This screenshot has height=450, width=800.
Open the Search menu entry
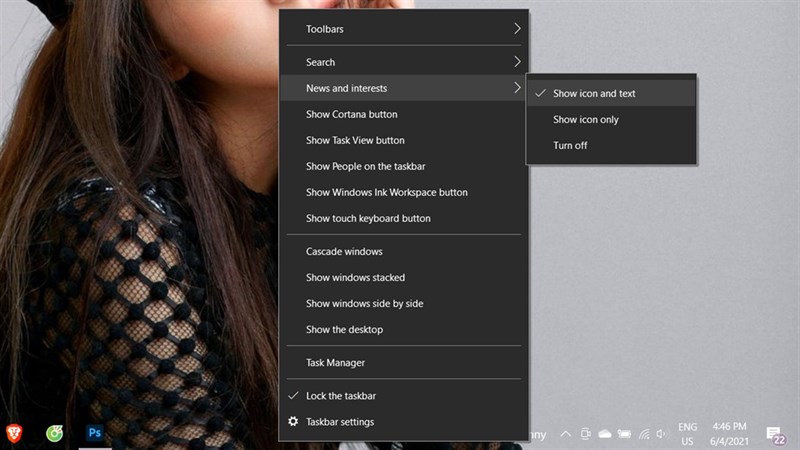[x=404, y=62]
